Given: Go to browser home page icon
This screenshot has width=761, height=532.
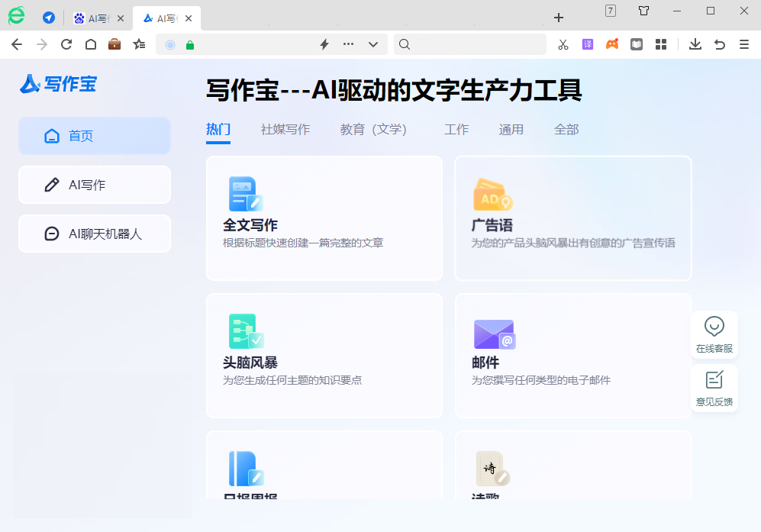Looking at the screenshot, I should (91, 45).
